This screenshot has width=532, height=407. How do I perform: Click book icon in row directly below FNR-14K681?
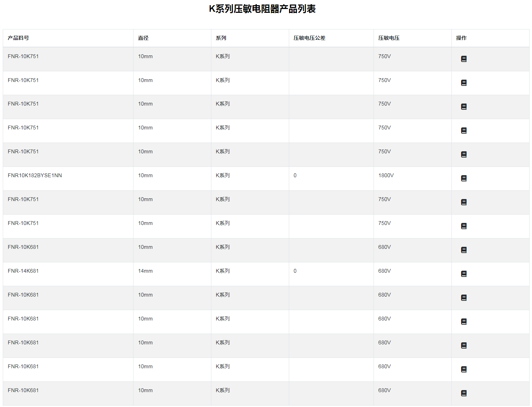[x=464, y=298]
